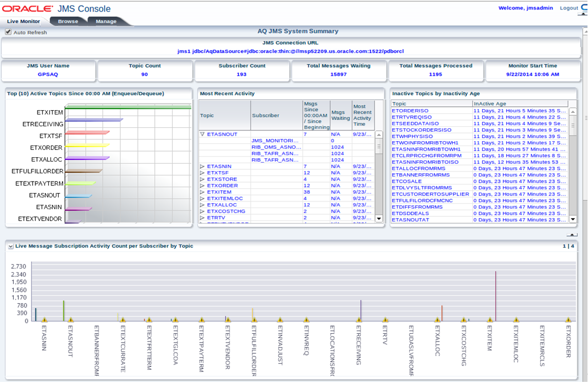The width and height of the screenshot is (588, 383).
Task: Click the yellow alert marker under ETRECEIVING
Action: pos(358,320)
